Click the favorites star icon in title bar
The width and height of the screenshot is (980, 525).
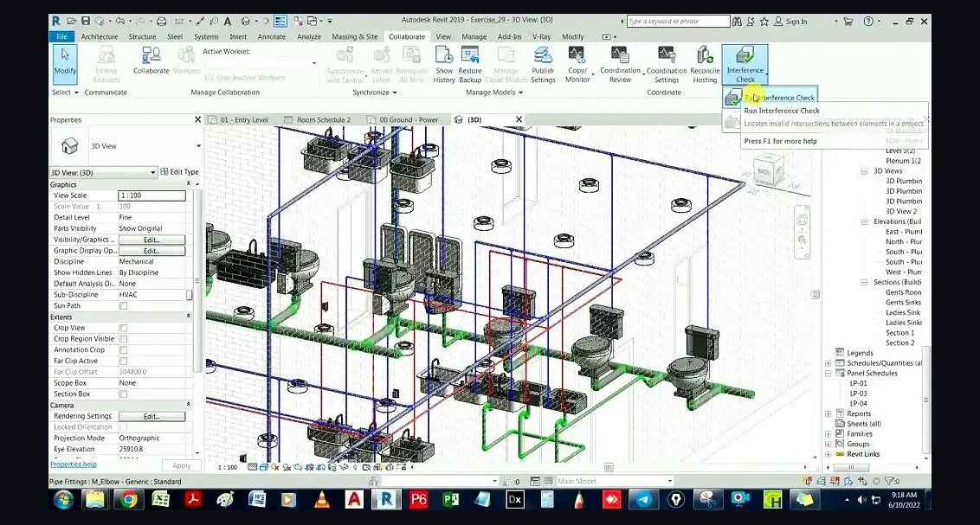764,22
